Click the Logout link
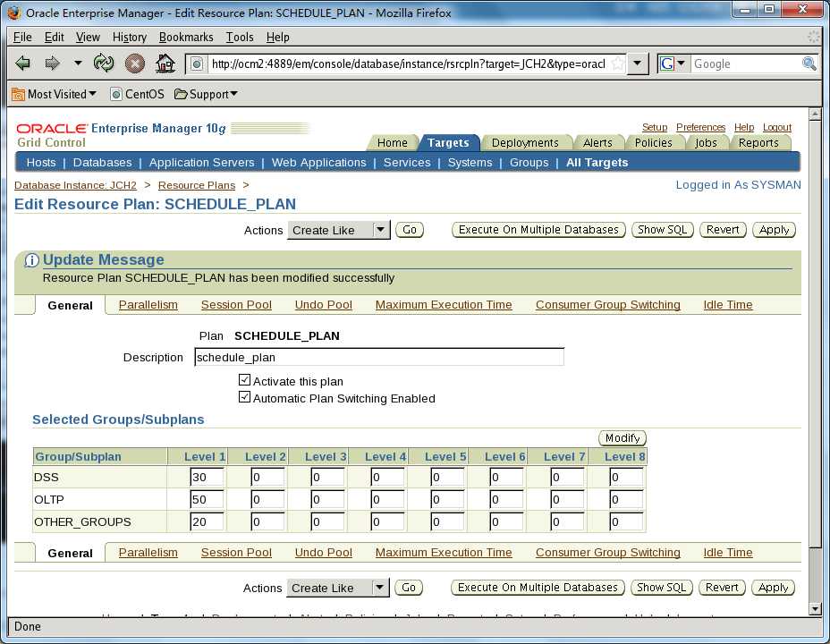Screen dimensions: 830x644 (776, 127)
